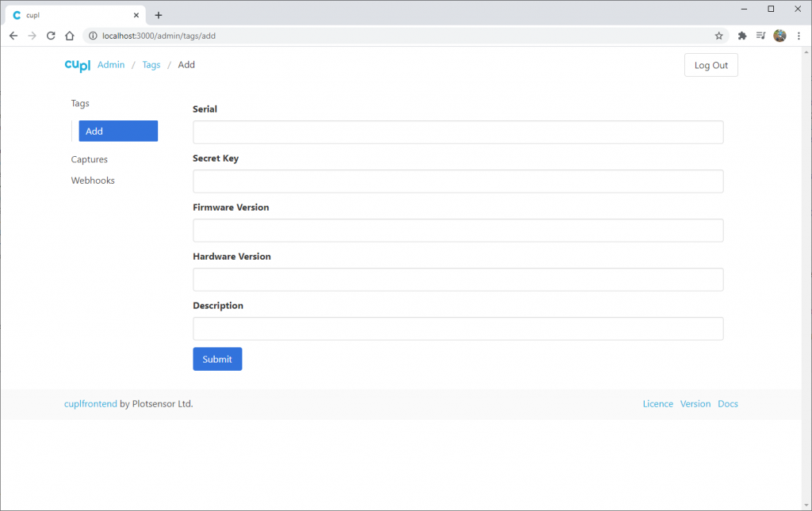This screenshot has width=812, height=511.
Task: Focus the Firmware Version input field
Action: (458, 231)
